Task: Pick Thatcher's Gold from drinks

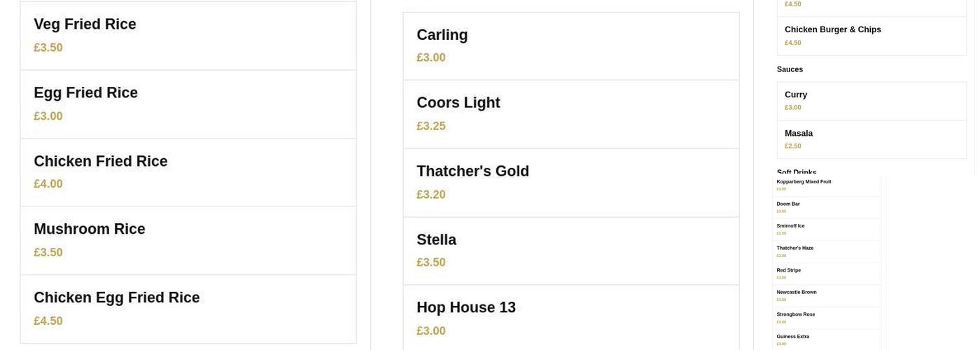Action: point(570,182)
